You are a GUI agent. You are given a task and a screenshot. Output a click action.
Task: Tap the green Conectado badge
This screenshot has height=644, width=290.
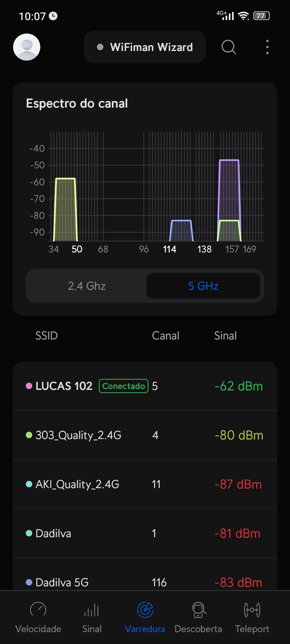coord(124,386)
